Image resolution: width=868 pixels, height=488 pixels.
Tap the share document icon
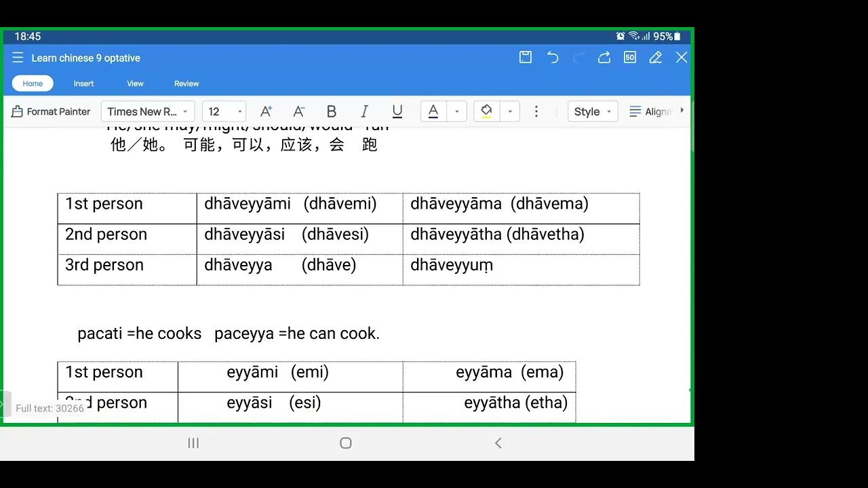click(x=604, y=58)
